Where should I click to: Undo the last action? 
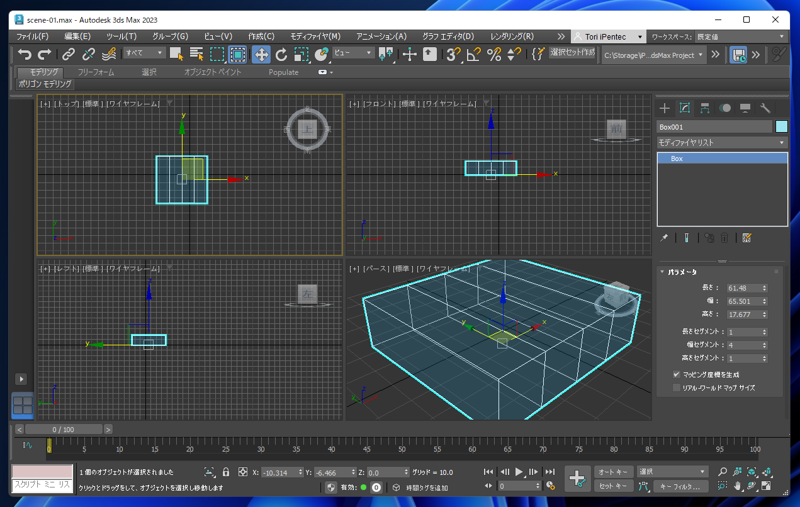(24, 54)
